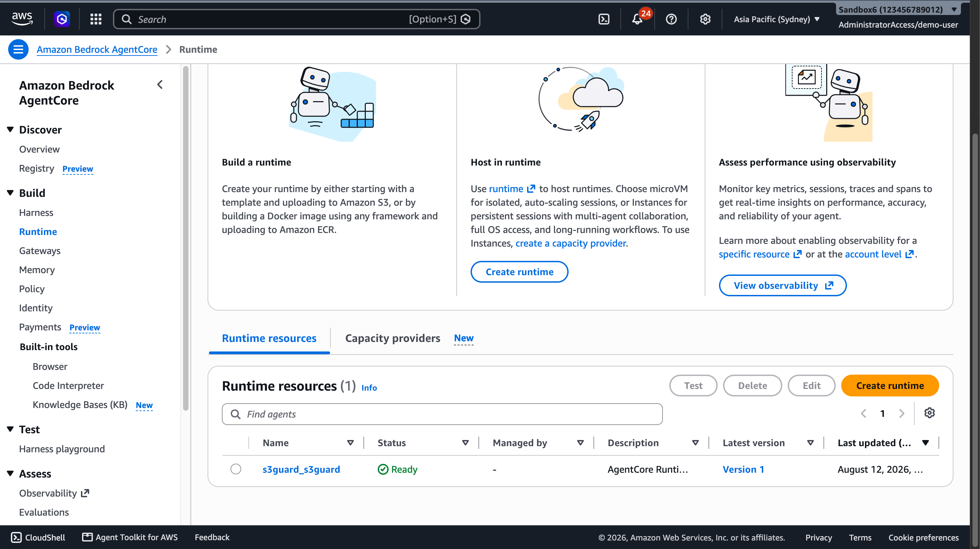Viewport: 980px width, 549px height.
Task: Click the external link icon beside Observability
Action: [85, 493]
